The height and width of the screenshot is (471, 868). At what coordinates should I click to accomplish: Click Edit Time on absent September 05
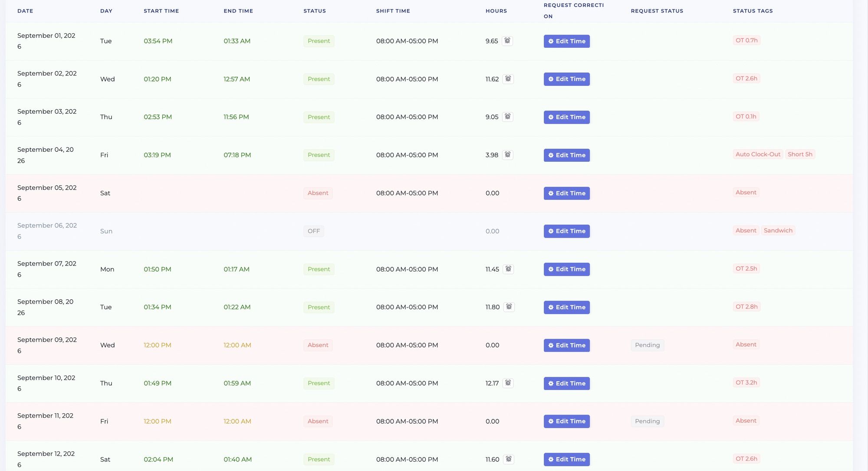point(566,193)
